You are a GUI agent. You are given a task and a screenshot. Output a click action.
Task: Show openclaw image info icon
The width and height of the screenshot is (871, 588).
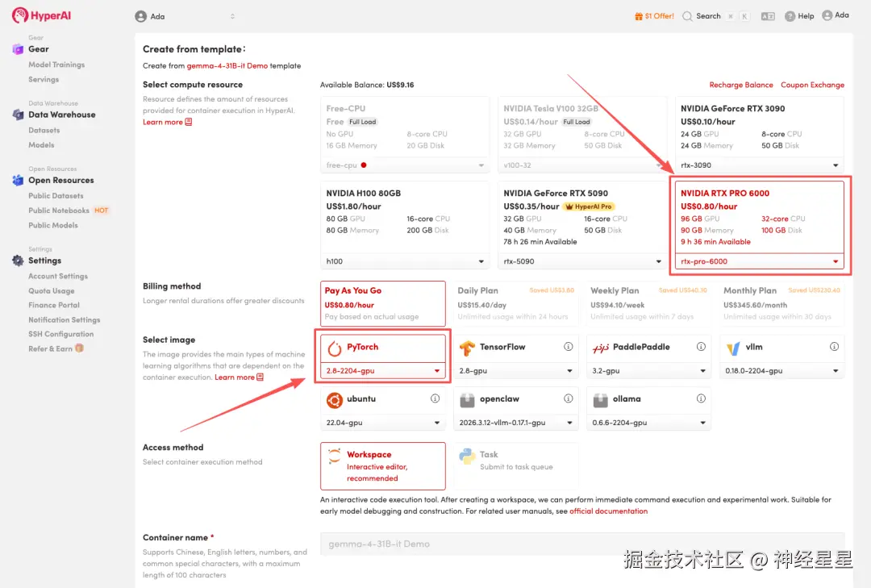click(569, 398)
